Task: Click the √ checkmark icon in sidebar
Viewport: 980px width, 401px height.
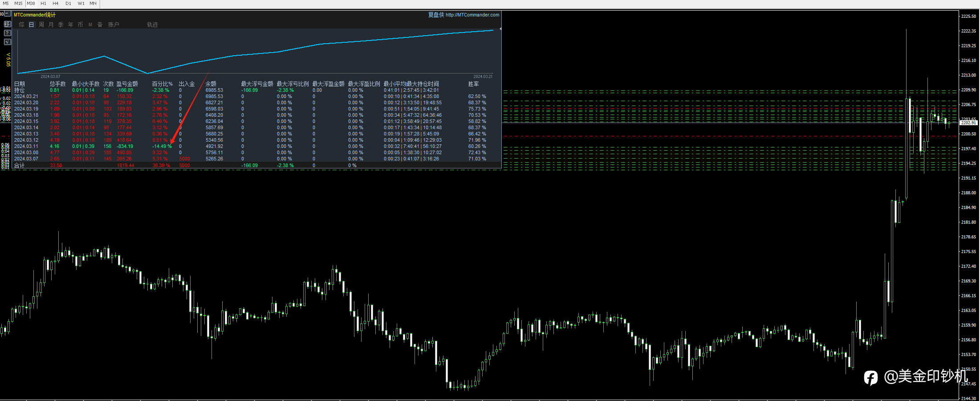Action: pyautogui.click(x=7, y=42)
